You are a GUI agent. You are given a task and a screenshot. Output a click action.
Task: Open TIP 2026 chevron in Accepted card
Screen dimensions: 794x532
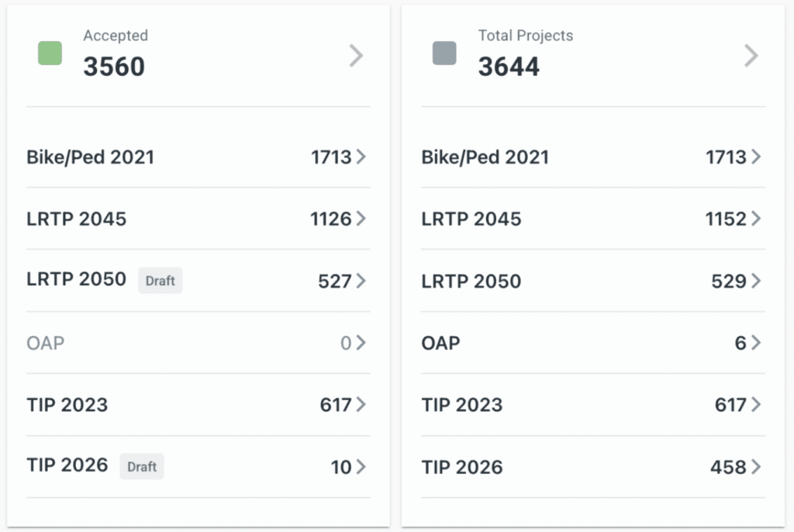point(361,467)
